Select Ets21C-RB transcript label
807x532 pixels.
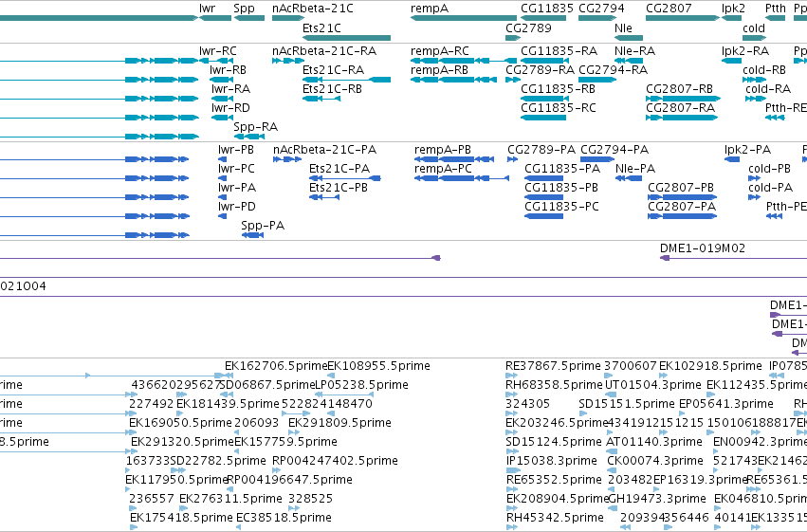[333, 88]
